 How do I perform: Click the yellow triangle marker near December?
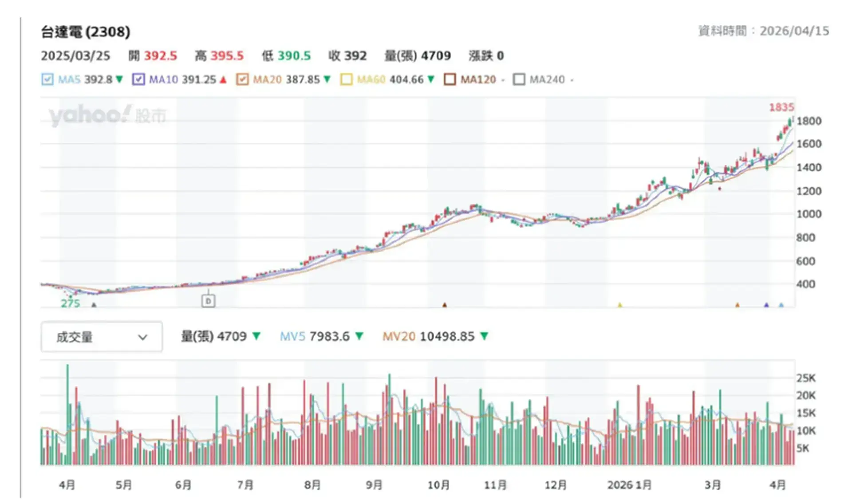[x=620, y=305]
